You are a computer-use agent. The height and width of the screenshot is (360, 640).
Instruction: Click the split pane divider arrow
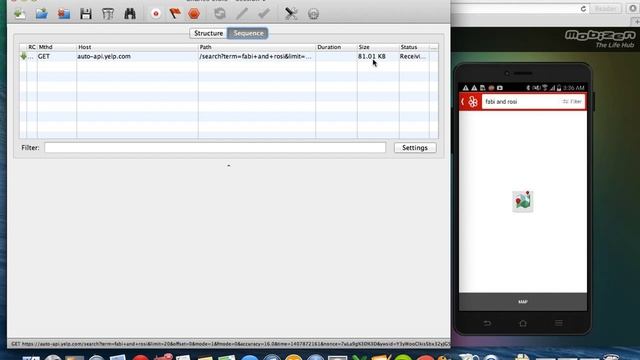tap(229, 166)
